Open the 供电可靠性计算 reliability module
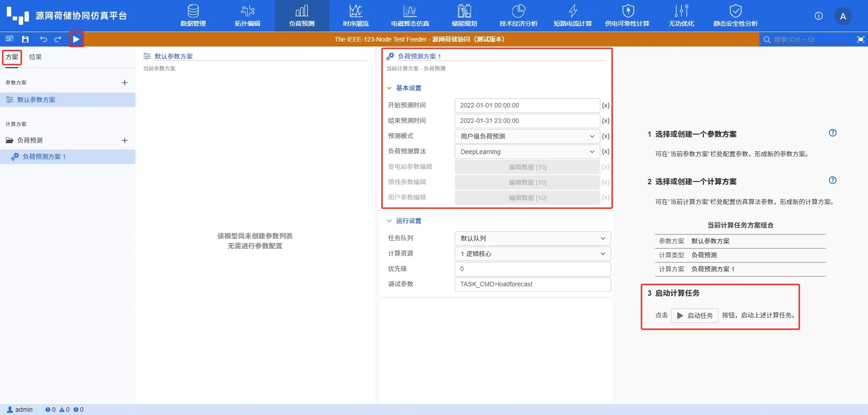 point(627,16)
